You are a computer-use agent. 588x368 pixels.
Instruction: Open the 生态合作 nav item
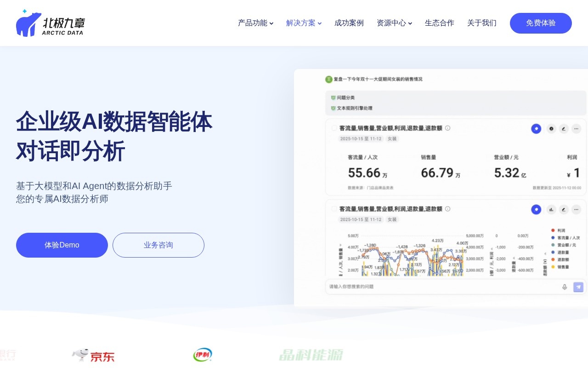coord(440,23)
